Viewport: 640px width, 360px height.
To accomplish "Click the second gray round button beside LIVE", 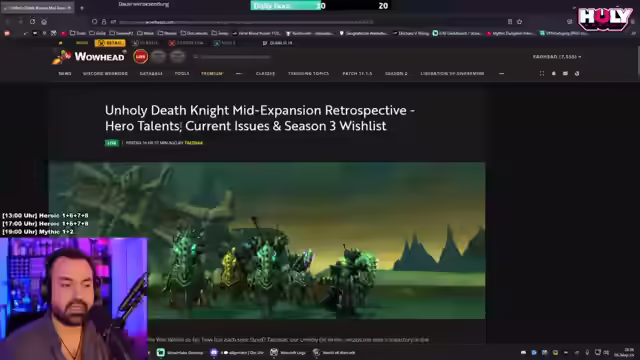I will click(178, 57).
